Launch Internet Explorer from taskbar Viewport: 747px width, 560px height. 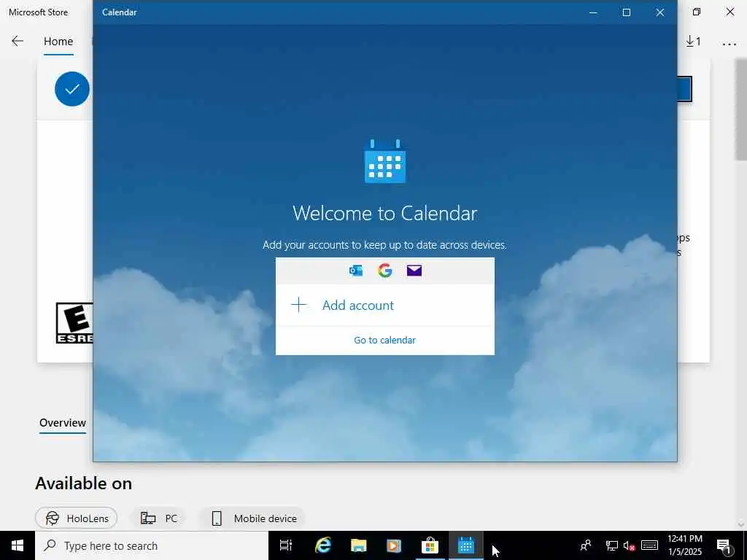tap(323, 545)
